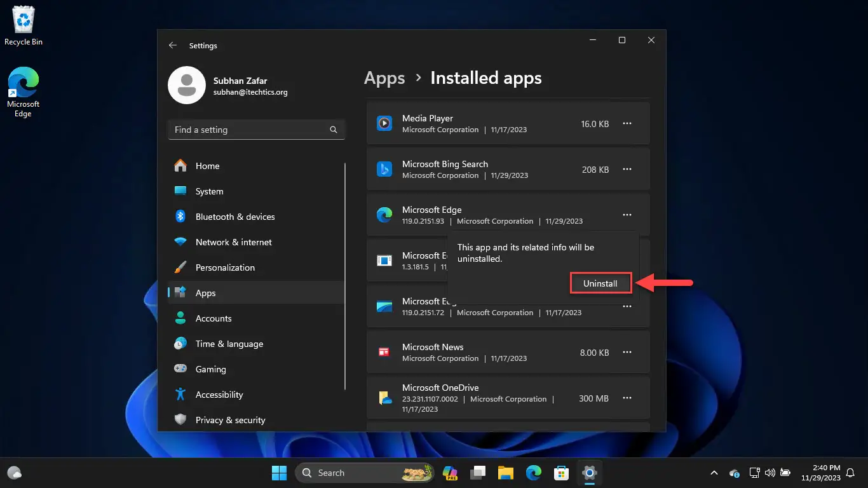Click the Microsoft News app icon
The height and width of the screenshot is (488, 868).
pyautogui.click(x=384, y=352)
